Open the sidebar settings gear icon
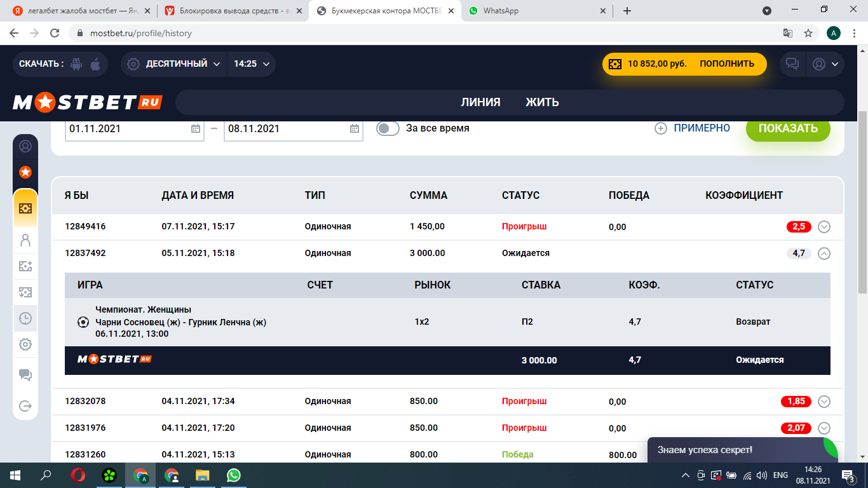Image resolution: width=868 pixels, height=488 pixels. [x=25, y=344]
